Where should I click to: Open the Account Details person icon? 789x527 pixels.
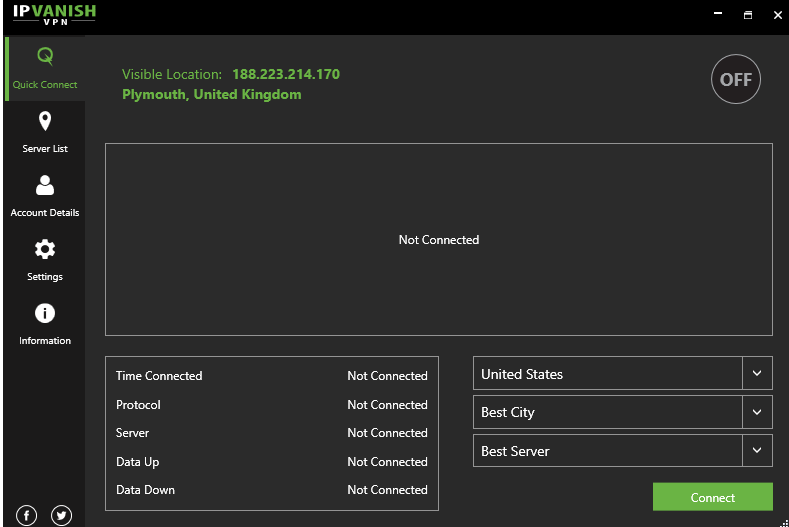pyautogui.click(x=45, y=185)
